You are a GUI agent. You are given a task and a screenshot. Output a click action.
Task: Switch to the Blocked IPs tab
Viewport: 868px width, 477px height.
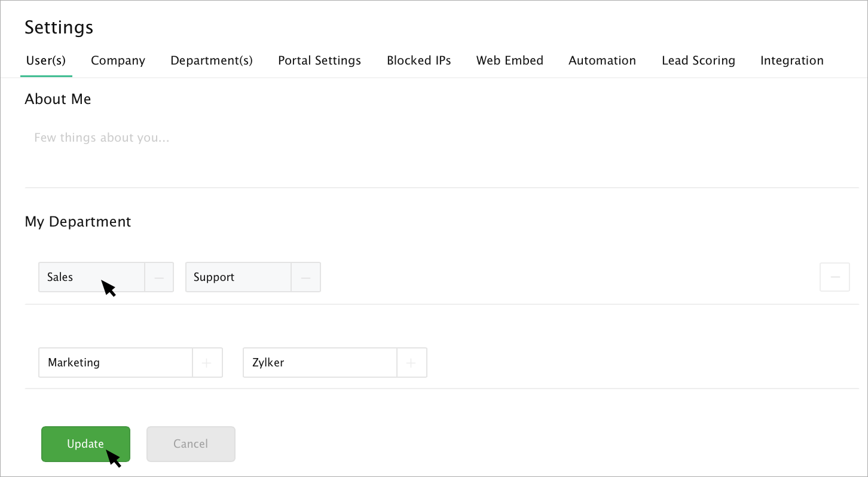[x=418, y=60]
